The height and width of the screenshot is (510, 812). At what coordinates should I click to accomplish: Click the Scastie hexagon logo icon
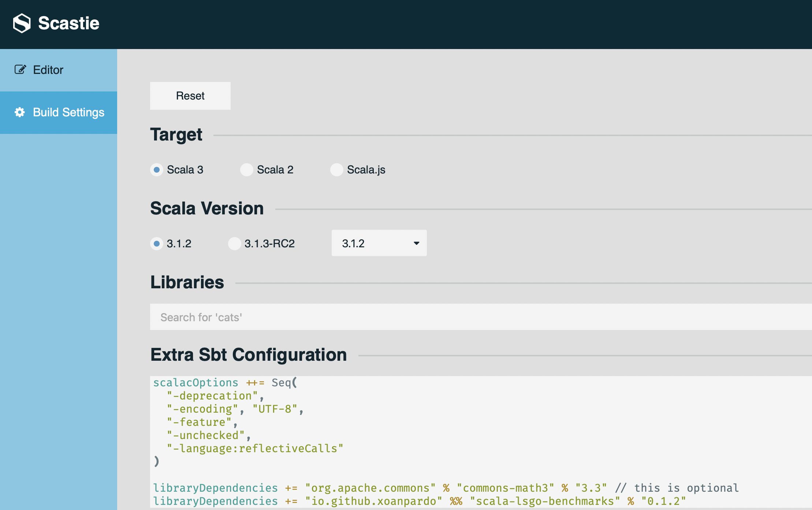pos(22,23)
